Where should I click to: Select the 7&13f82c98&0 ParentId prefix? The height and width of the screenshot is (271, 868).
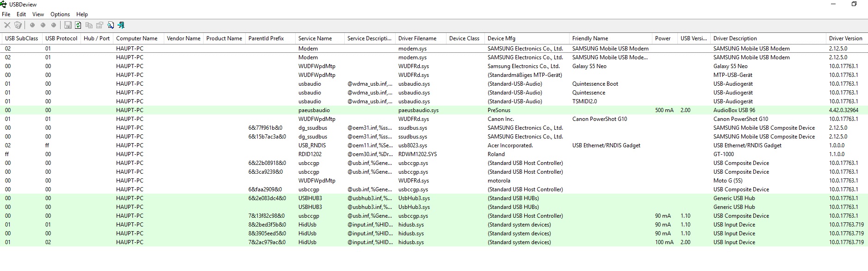[x=267, y=216]
